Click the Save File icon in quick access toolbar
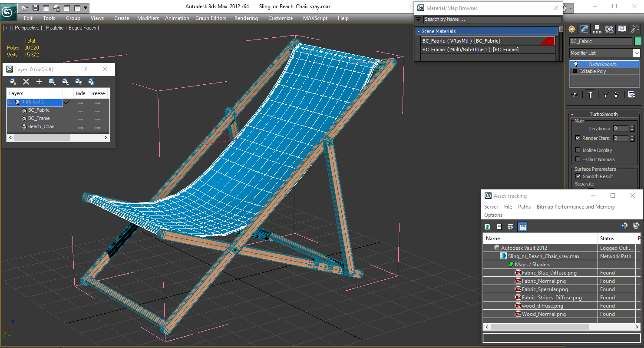The image size is (644, 348). coord(36,8)
